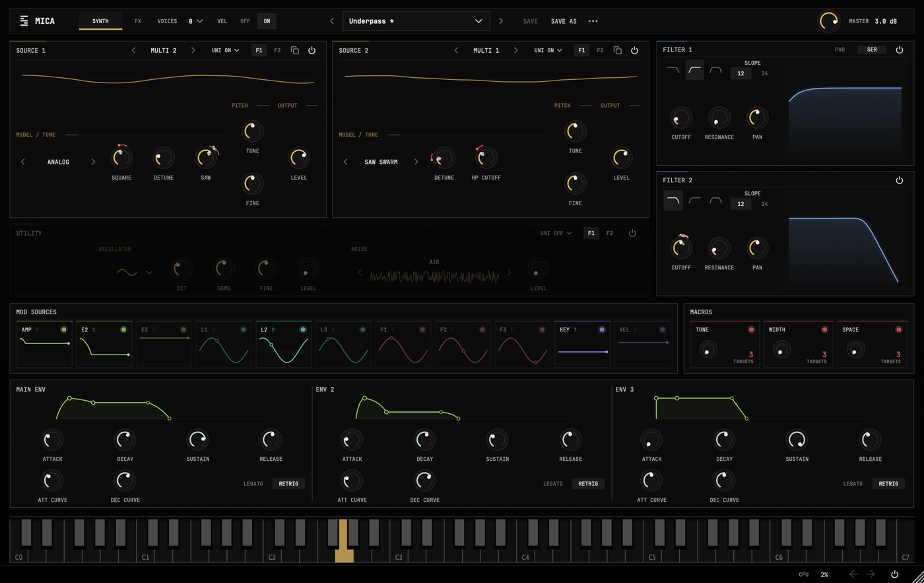Click the highlighted piano key near C3
The image size is (924, 583).
[344, 541]
